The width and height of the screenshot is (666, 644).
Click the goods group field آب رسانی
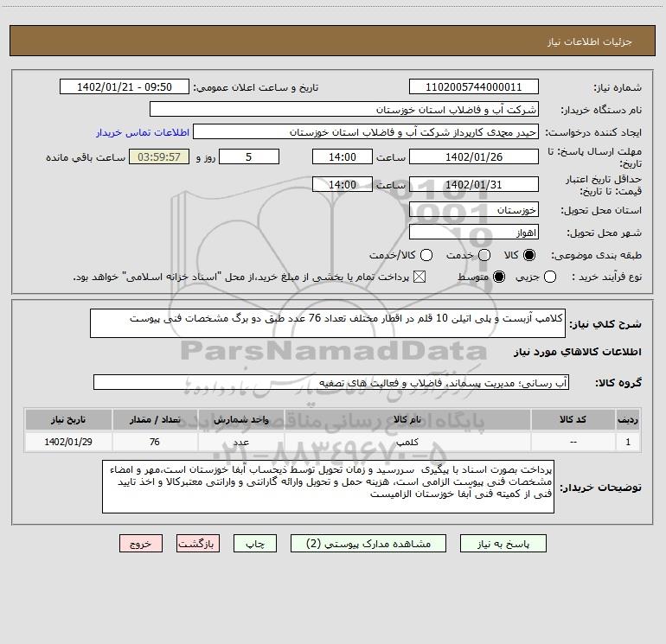tap(331, 382)
